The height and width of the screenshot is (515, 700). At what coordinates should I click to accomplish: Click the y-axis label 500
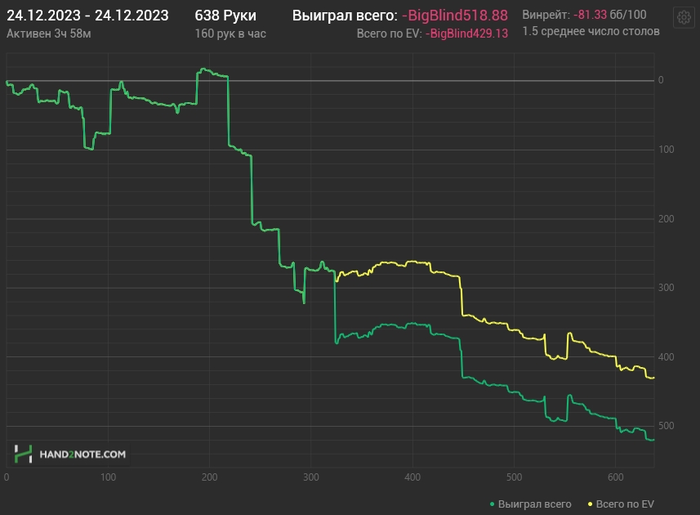[666, 426]
